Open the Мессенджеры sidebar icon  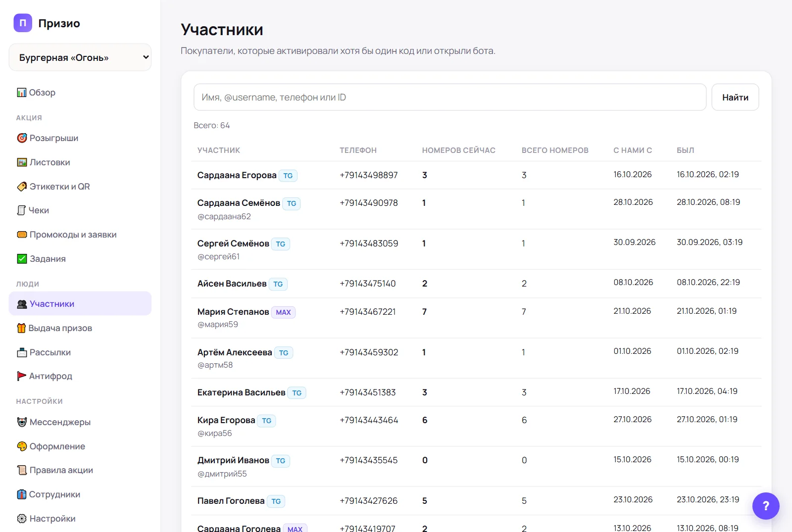[x=22, y=422]
